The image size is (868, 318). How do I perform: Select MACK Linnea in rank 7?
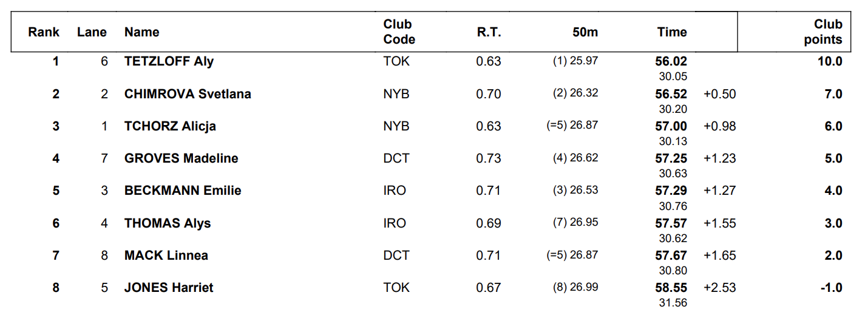(166, 255)
